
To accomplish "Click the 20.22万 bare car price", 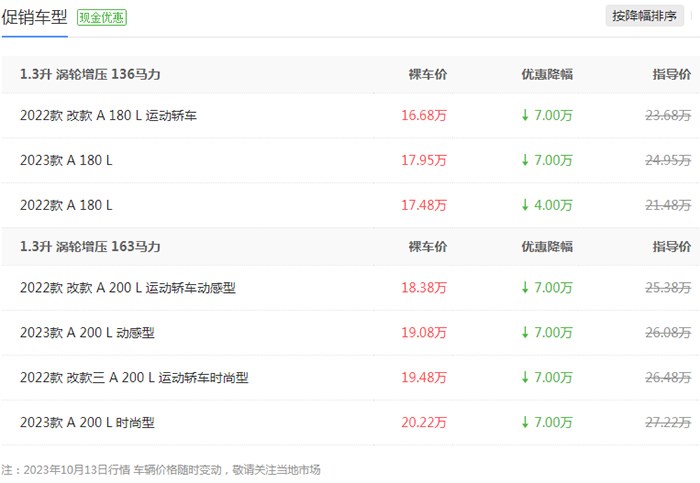I will coord(424,423).
